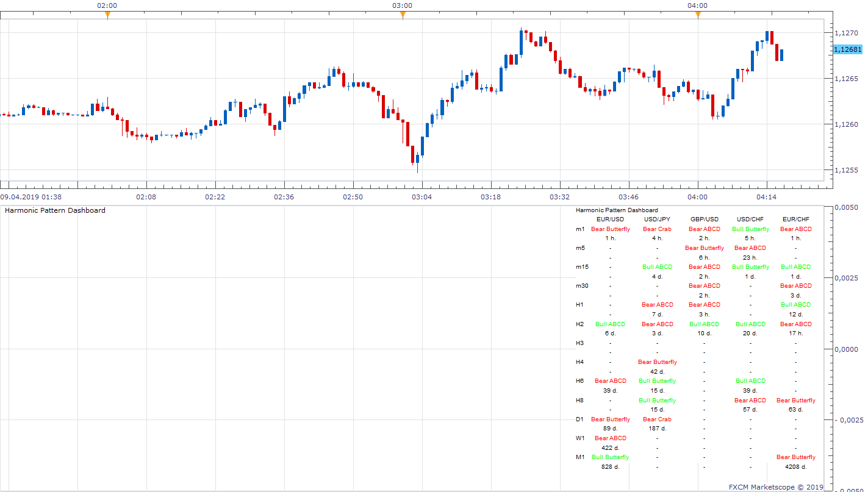The width and height of the screenshot is (868, 492).
Task: Click the GBP/USD column header
Action: [705, 219]
